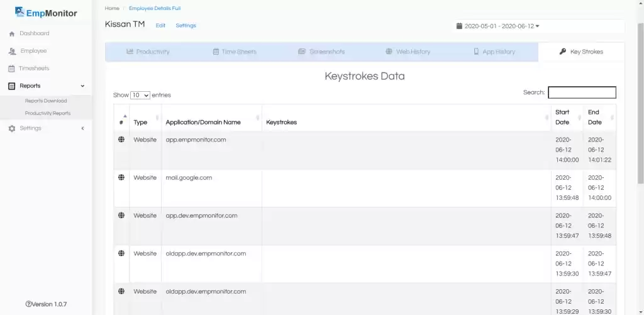Sort table by Application/Domain Name column

(211, 118)
